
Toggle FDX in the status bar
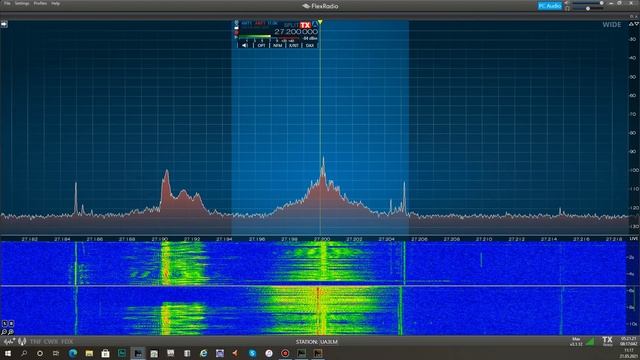[x=67, y=342]
